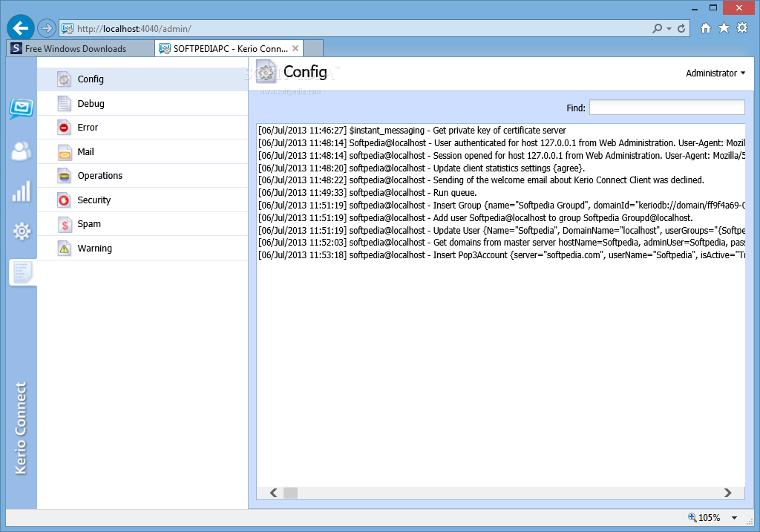Click the Spam log dollar icon
The height and width of the screenshot is (532, 760).
(64, 224)
